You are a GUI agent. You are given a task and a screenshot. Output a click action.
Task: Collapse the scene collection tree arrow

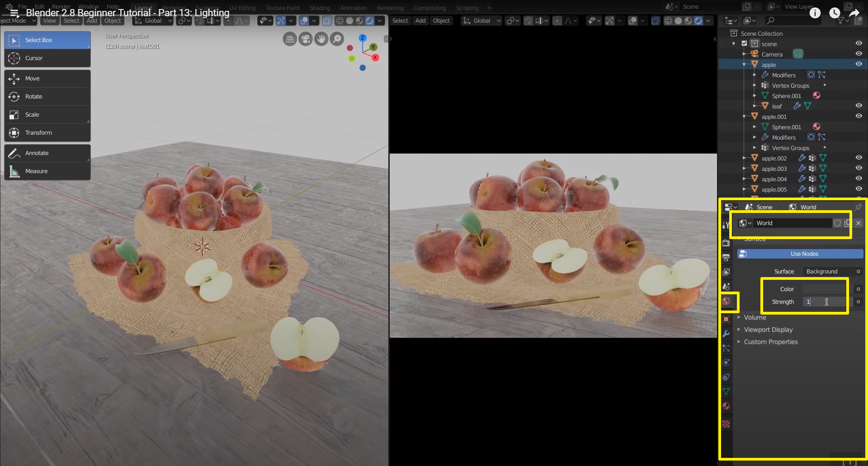point(733,44)
